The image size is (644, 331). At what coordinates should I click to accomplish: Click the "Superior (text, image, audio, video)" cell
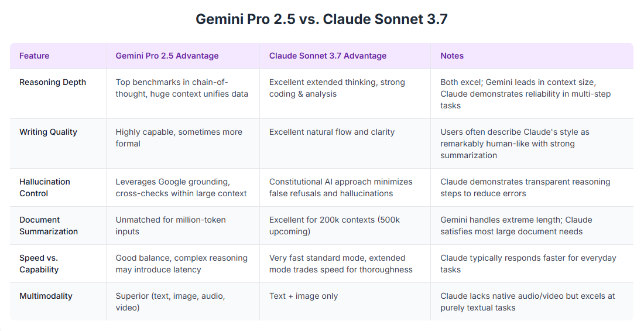click(170, 302)
